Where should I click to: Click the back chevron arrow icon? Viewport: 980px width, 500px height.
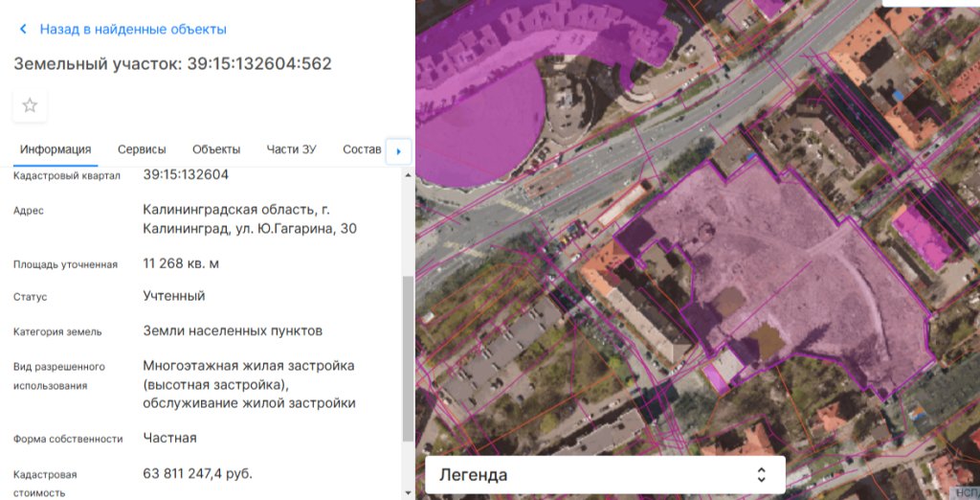[23, 30]
